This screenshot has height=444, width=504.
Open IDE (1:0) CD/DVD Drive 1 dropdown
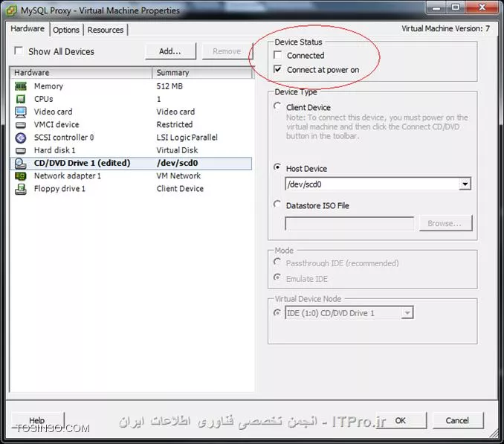coord(407,313)
